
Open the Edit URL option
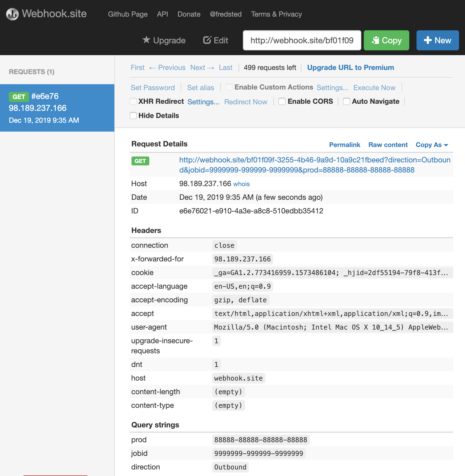[x=216, y=40]
